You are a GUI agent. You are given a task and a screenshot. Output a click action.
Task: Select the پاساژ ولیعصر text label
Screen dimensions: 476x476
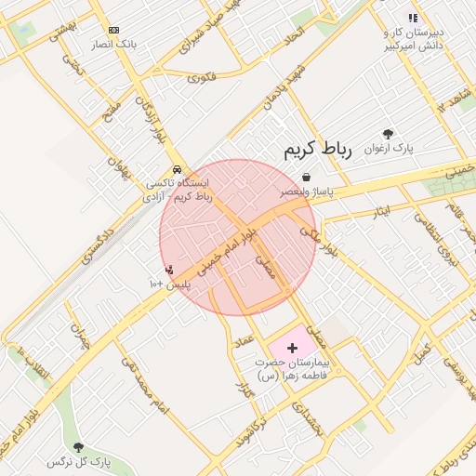(307, 192)
